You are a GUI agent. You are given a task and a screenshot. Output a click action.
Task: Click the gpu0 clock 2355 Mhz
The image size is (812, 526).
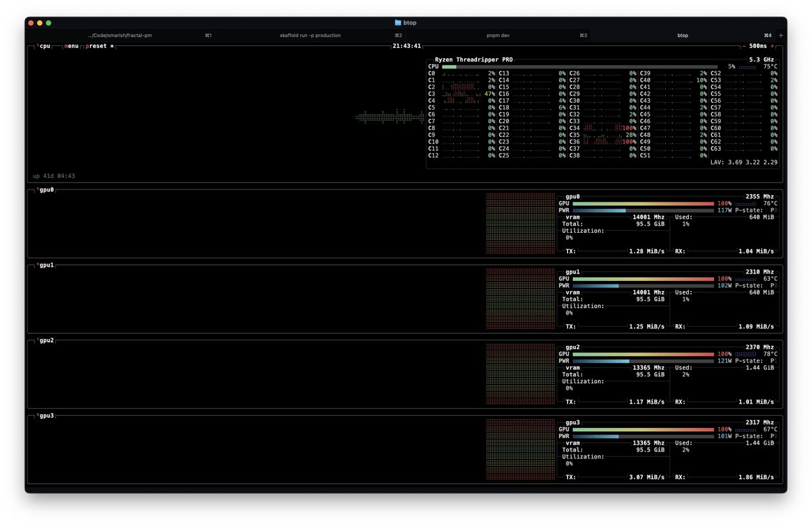click(761, 196)
